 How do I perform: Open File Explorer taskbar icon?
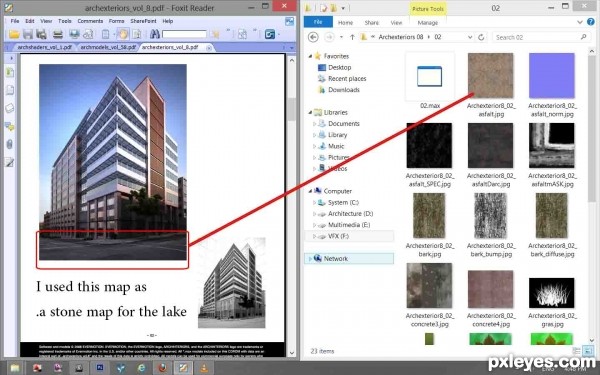pyautogui.click(x=15, y=368)
